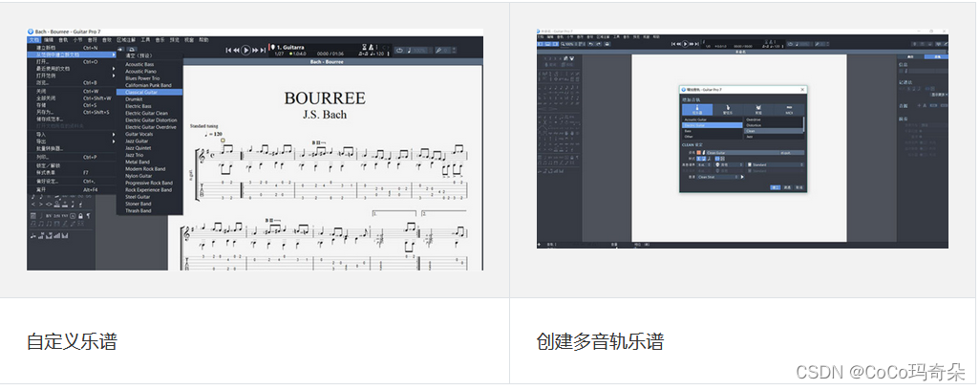Toggle the loop playback icon in Bourree window
Viewport: 980px width, 390px height.
point(399,50)
